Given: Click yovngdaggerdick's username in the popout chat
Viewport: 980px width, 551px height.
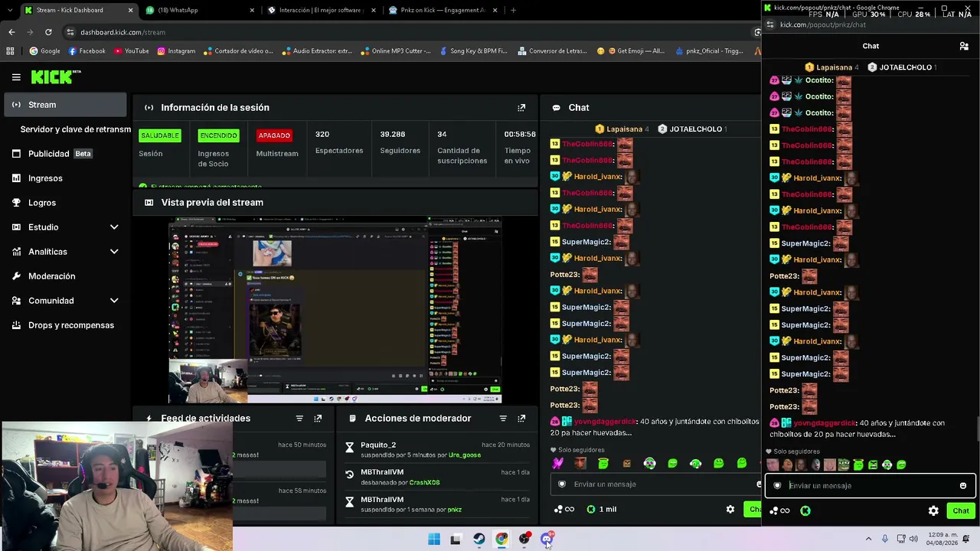Looking at the screenshot, I should (x=824, y=423).
